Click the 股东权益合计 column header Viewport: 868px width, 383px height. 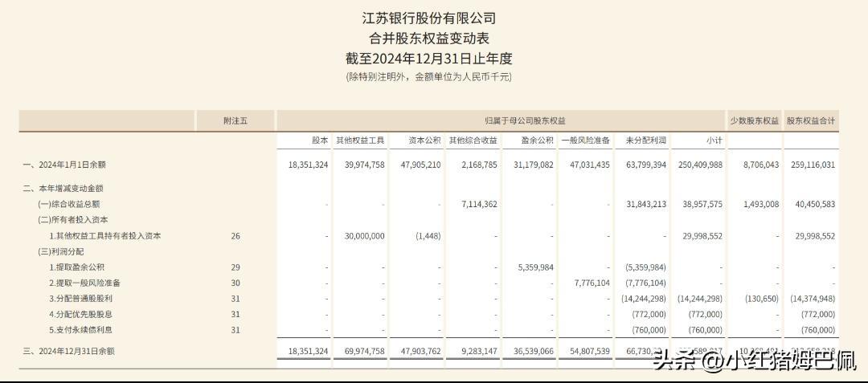click(811, 120)
